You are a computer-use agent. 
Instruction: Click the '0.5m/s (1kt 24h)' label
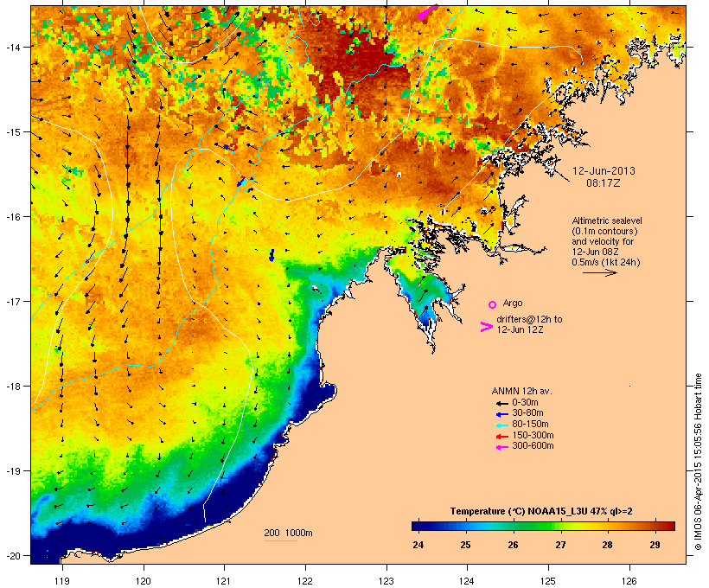click(x=606, y=262)
